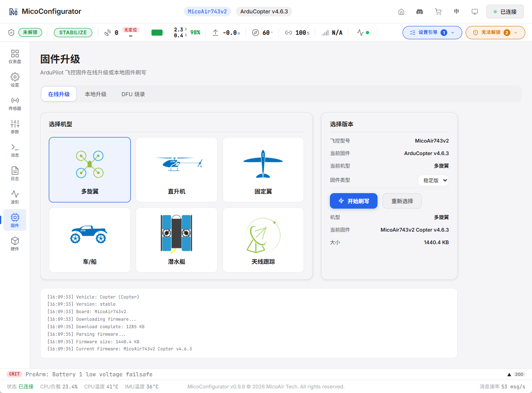Expand the 无法解锁 warnings dropdown
The image size is (532, 393).
495,33
